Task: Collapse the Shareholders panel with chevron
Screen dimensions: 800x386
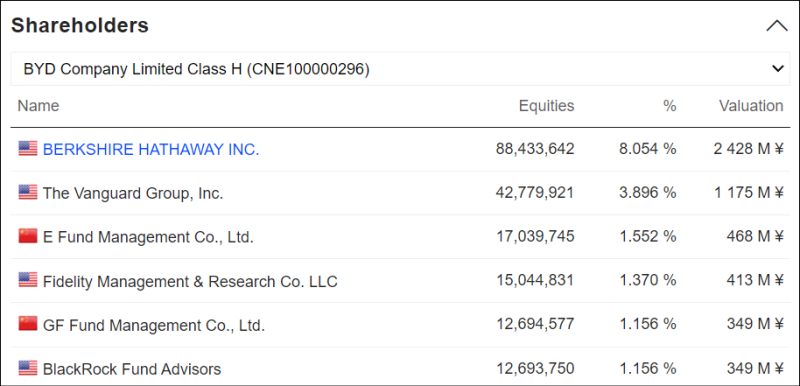Action: coord(777,25)
